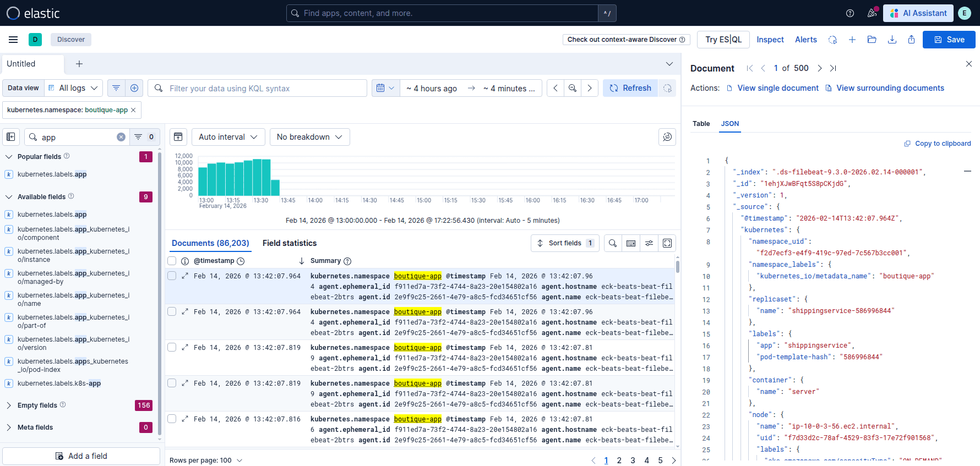Screen dimensions: 980x466
Task: Select the JSON tab in Document flyout
Action: coord(730,124)
